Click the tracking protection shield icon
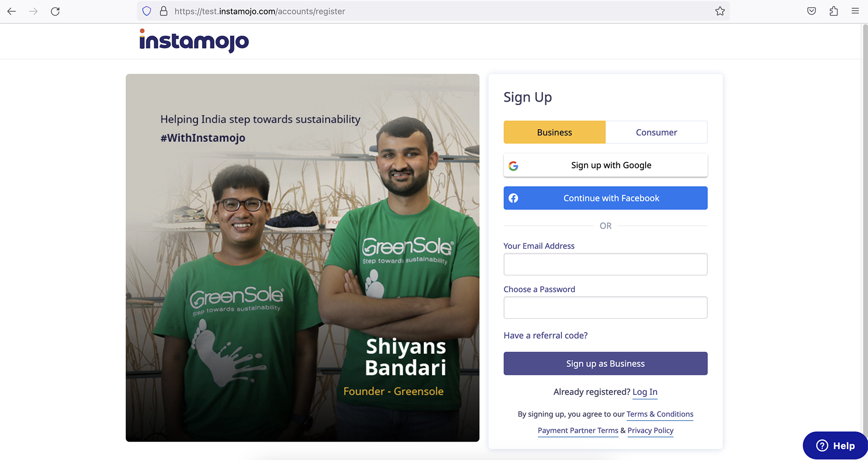Screen dimensions: 868x460 (x=147, y=11)
